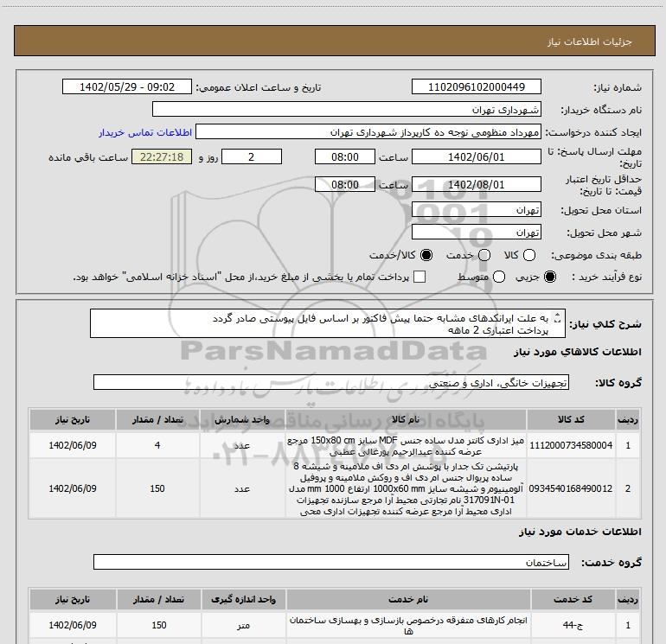The image size is (666, 644).
Task: Click the general need description textarea
Action: tap(328, 323)
